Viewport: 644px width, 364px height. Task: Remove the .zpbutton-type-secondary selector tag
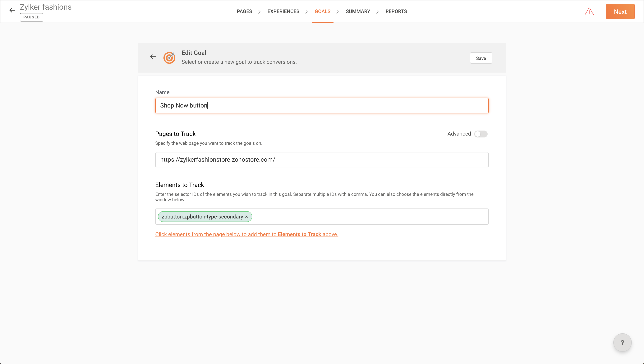coord(246,217)
